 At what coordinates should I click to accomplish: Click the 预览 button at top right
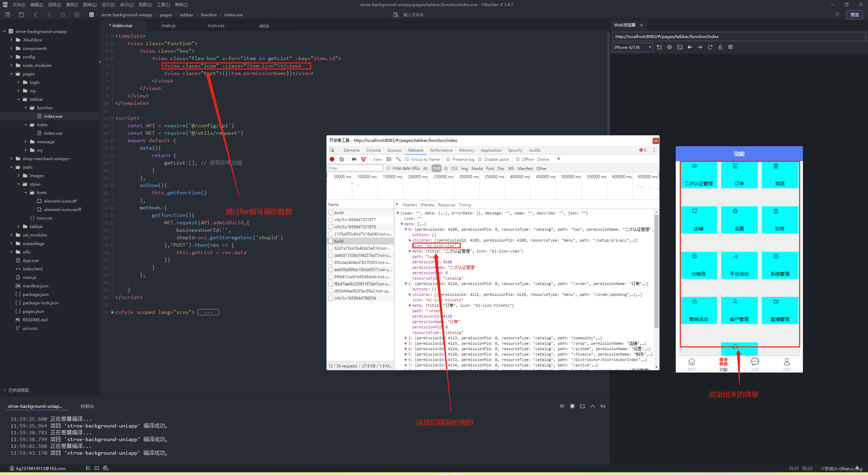[854, 15]
